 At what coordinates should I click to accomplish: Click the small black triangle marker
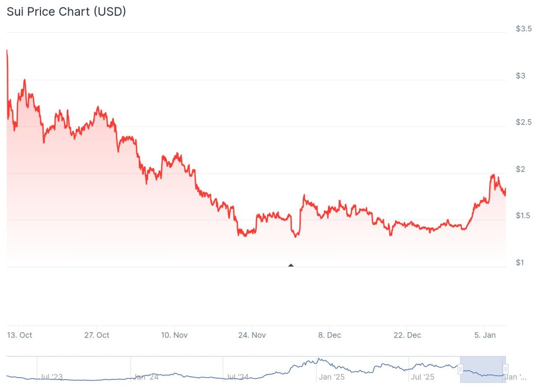click(x=291, y=265)
